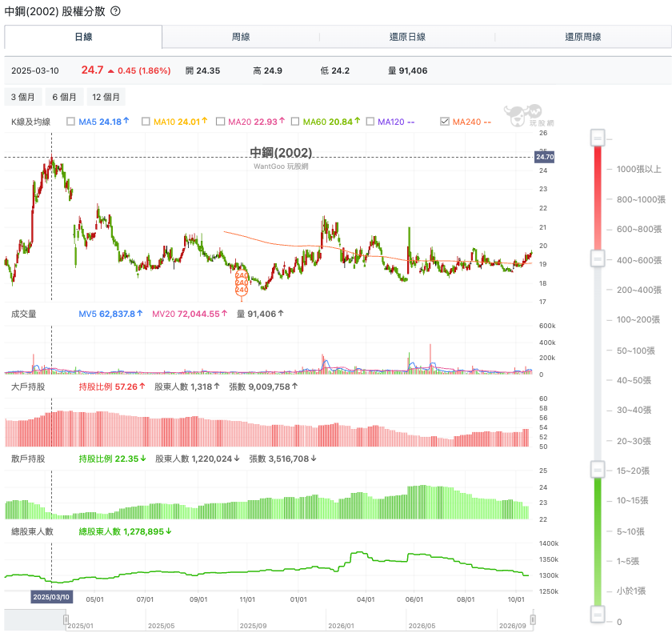The width and height of the screenshot is (672, 637).
Task: Open the 還原周線 tab
Action: click(x=583, y=37)
